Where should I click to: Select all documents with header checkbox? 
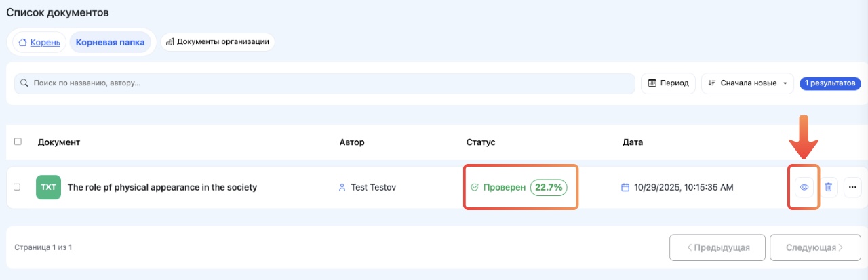18,142
